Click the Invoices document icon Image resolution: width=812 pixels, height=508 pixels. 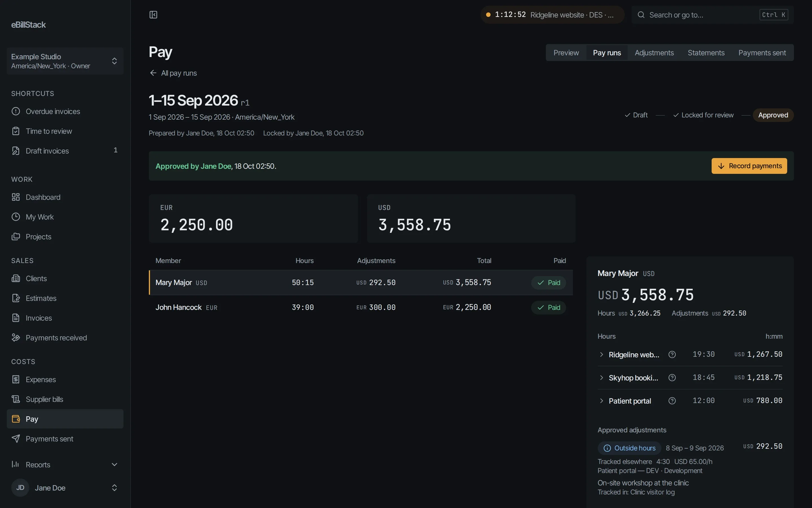pos(16,318)
